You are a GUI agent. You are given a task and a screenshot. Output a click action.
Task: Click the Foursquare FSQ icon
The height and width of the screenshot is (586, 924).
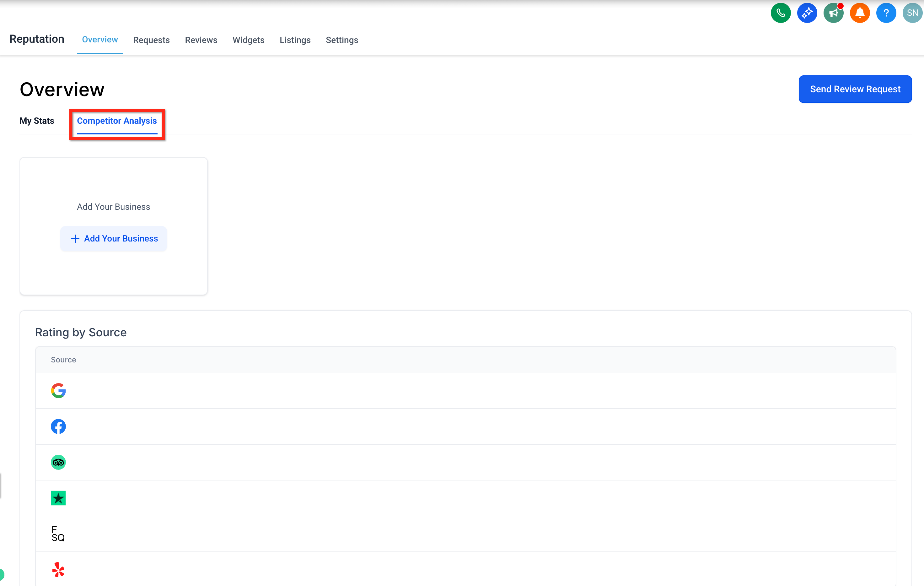tap(58, 534)
